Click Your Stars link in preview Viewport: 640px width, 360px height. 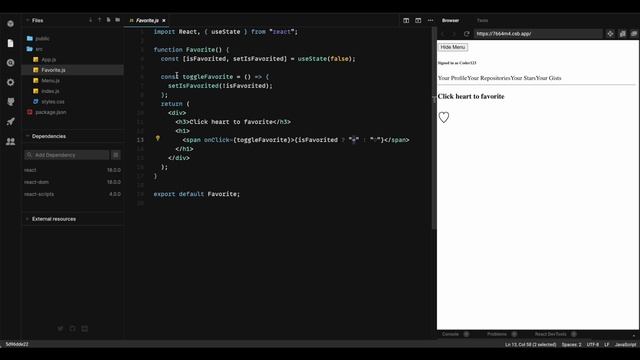(523, 78)
